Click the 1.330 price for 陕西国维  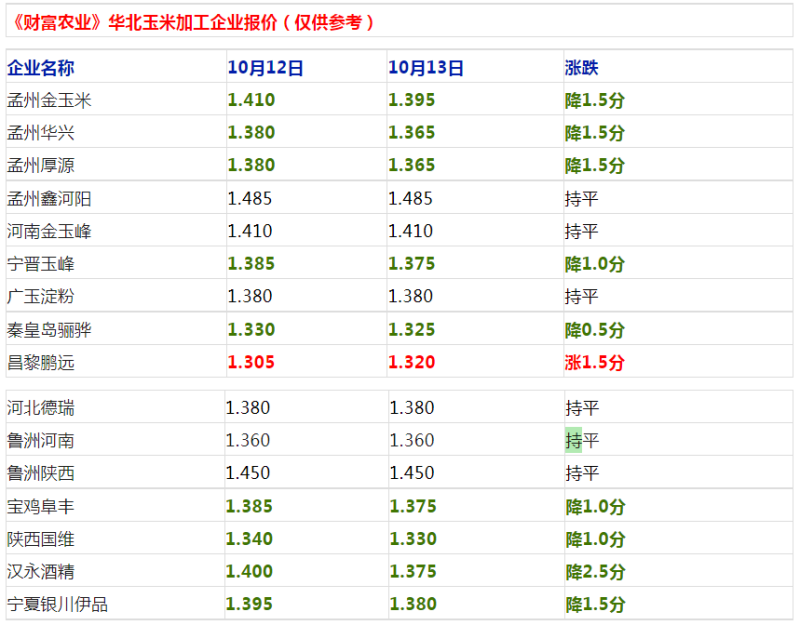pos(413,539)
